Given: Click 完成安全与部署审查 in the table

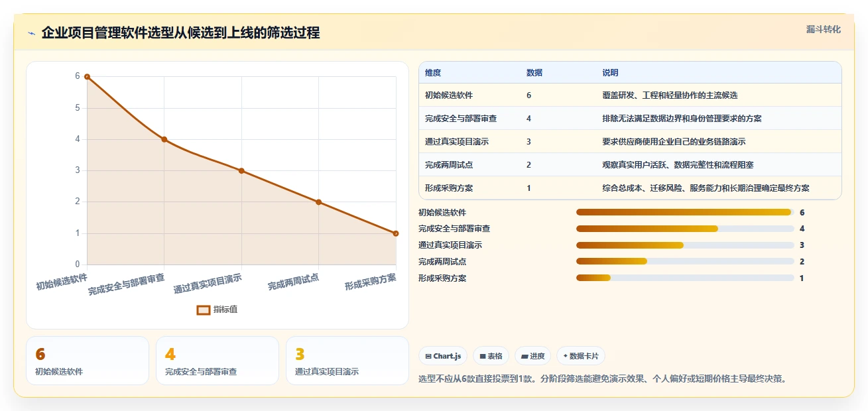Looking at the screenshot, I should tap(461, 119).
